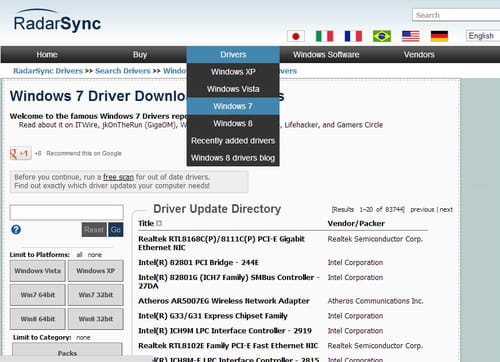Toggle the Win8 64bit platform filter
Screen dimensions: 500x362
(38, 319)
